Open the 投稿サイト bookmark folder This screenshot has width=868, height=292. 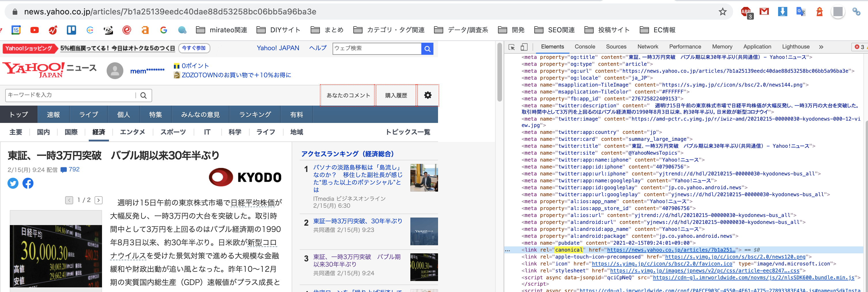(x=607, y=30)
